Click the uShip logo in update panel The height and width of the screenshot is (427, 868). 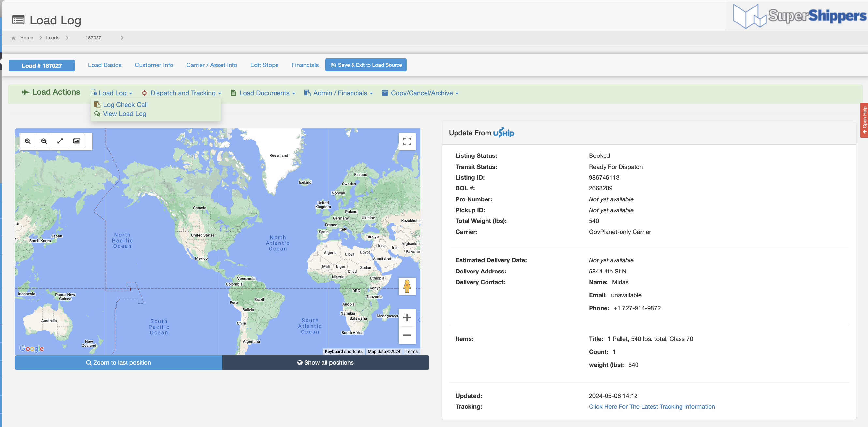[504, 132]
